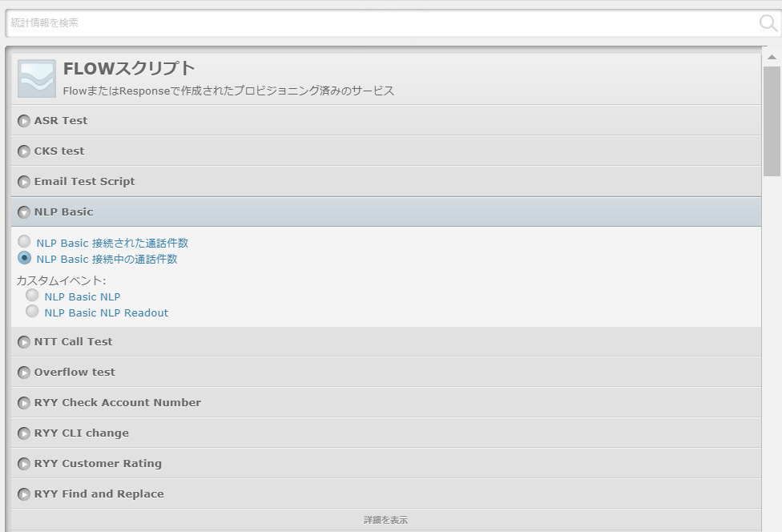This screenshot has width=782, height=532.
Task: Expand the Overflow test section
Action: pos(386,372)
